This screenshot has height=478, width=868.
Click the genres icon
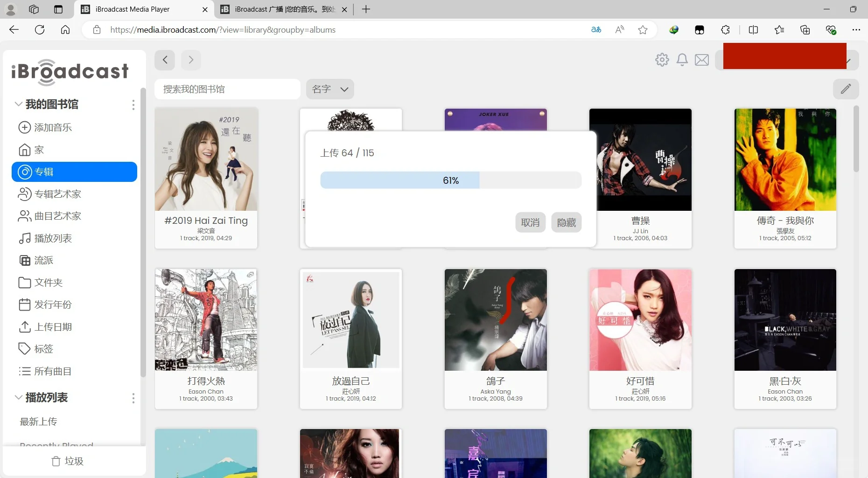click(x=24, y=260)
